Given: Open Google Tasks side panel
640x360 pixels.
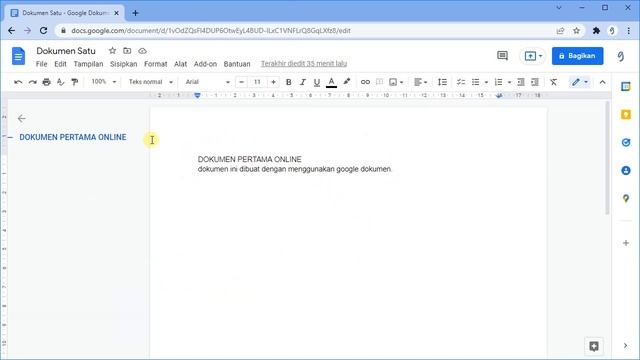Looking at the screenshot, I should tap(626, 142).
